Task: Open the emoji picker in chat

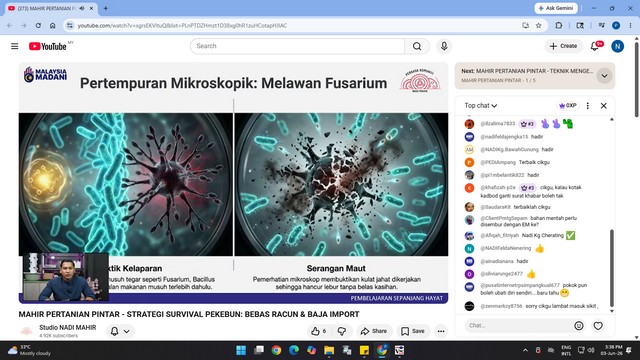Action: [579, 326]
